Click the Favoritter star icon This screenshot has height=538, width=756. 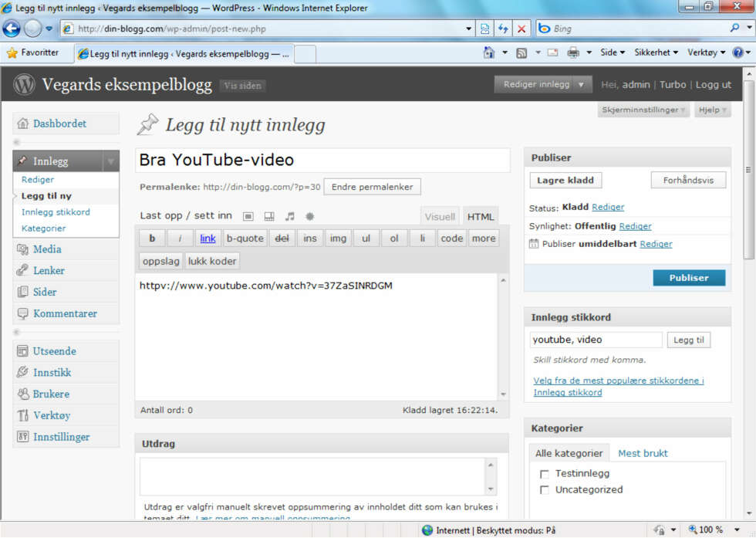click(12, 52)
